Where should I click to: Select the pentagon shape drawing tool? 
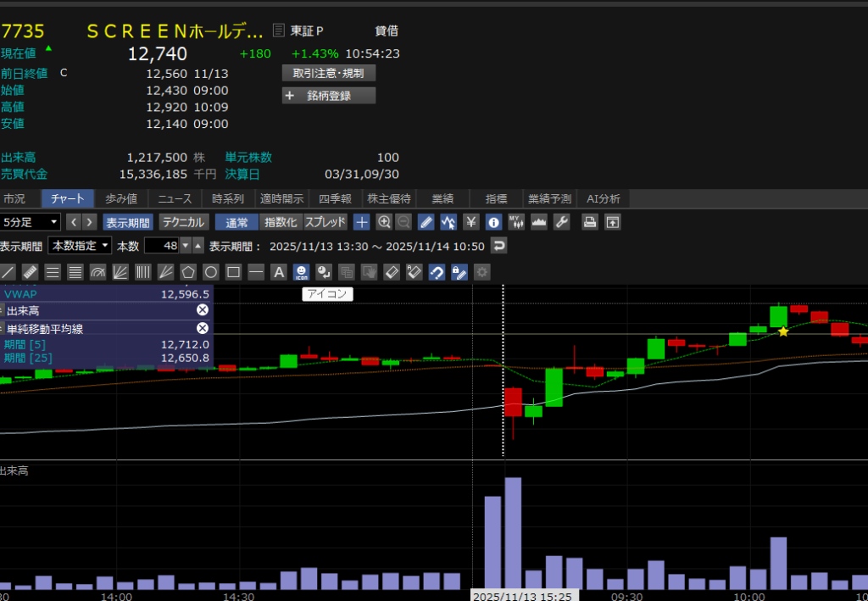188,272
